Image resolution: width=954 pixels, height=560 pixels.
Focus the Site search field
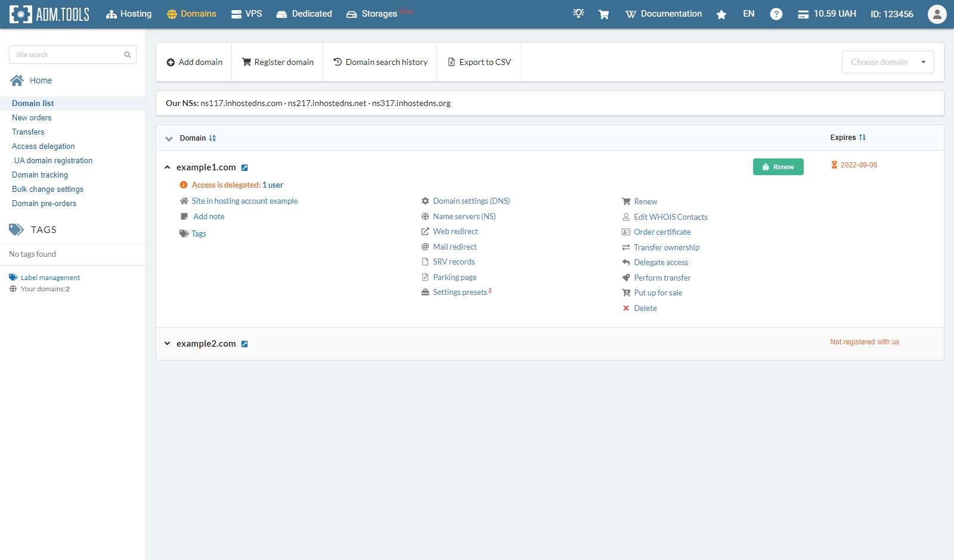(67, 55)
